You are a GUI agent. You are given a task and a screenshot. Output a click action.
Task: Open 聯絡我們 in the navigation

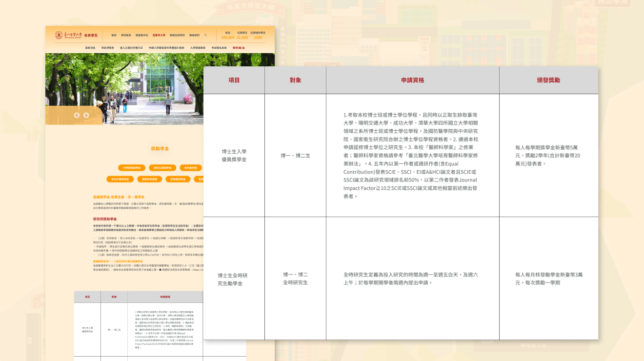point(195,35)
